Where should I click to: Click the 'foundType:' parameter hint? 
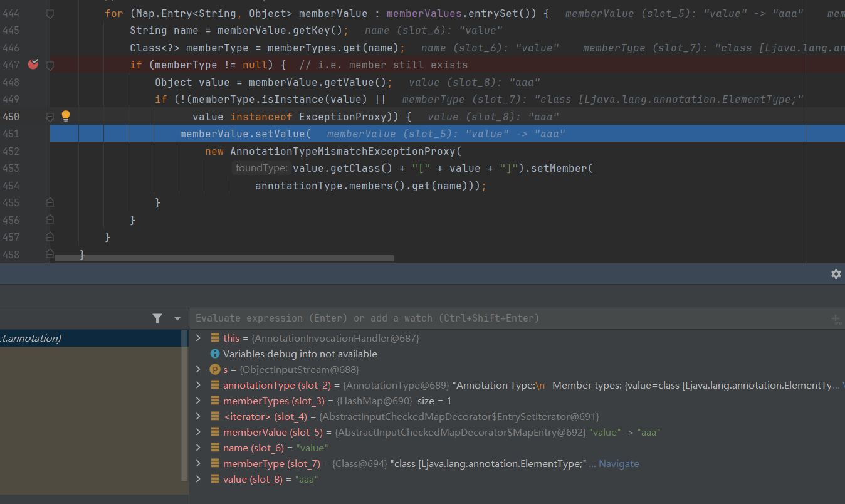tap(261, 168)
